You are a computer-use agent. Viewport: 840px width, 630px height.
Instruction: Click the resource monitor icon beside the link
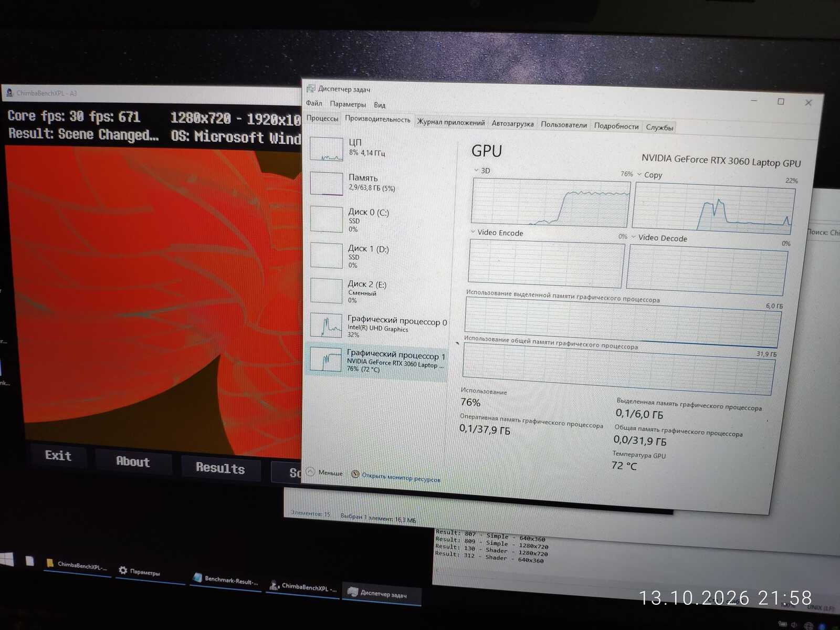tap(355, 475)
